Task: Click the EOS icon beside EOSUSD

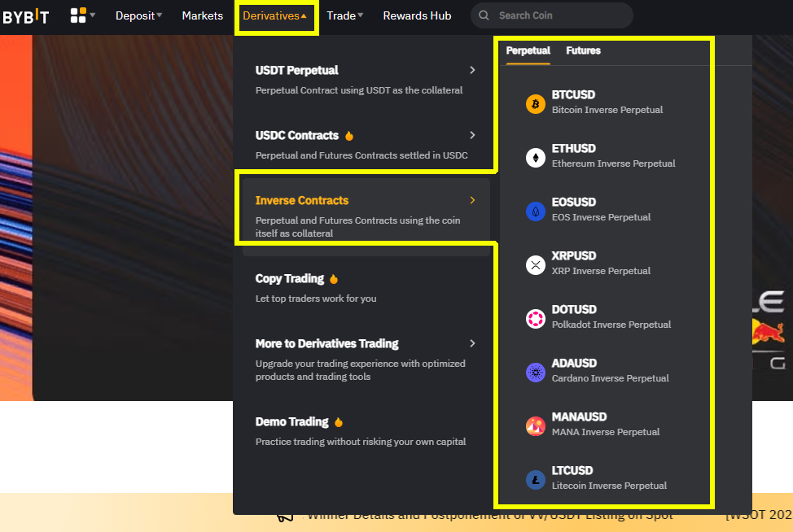Action: (535, 211)
